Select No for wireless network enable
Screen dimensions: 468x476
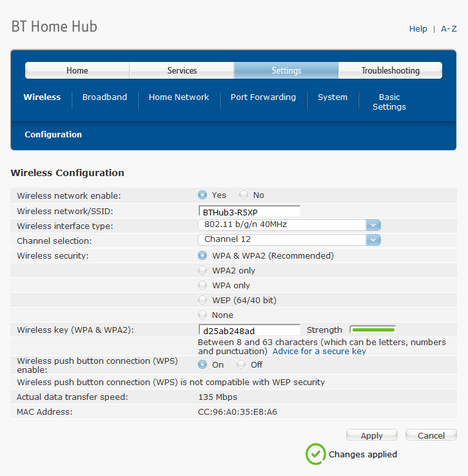pos(243,195)
